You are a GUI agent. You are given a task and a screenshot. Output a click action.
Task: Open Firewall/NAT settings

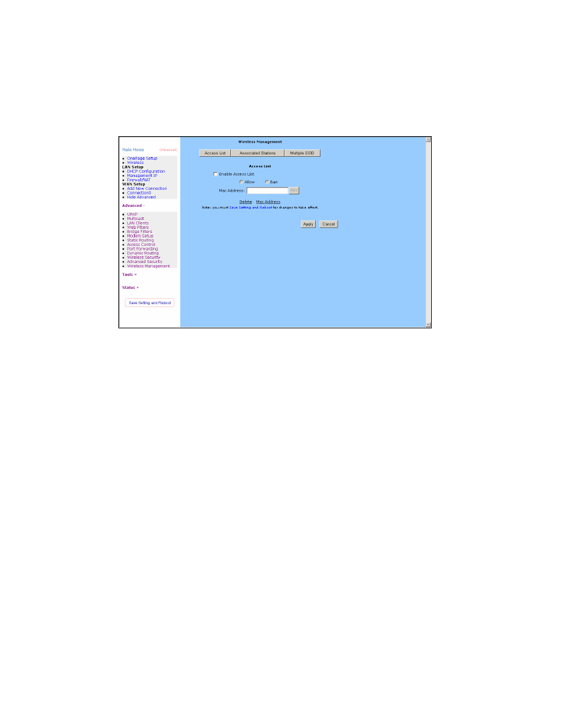pyautogui.click(x=139, y=180)
